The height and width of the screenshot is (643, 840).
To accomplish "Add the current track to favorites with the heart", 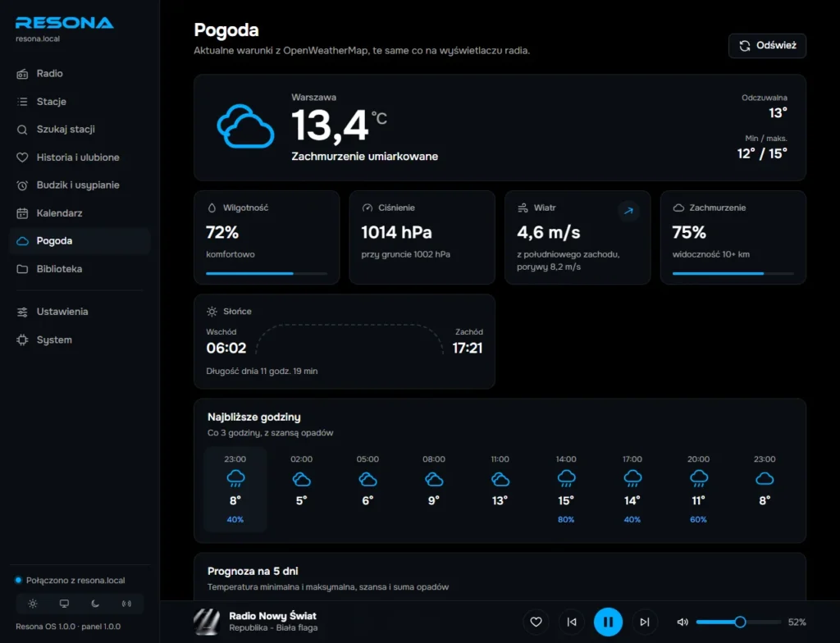I will (x=536, y=622).
